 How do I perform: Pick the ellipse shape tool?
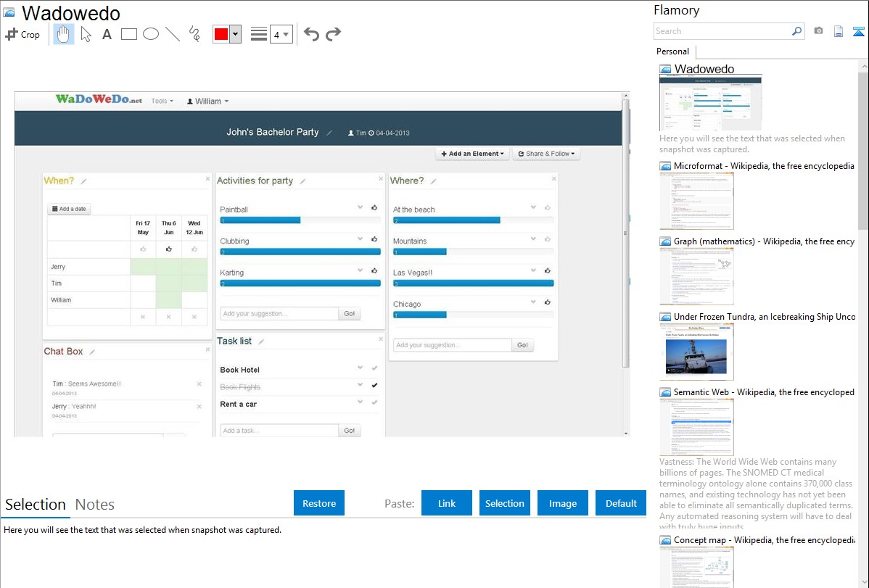[151, 34]
